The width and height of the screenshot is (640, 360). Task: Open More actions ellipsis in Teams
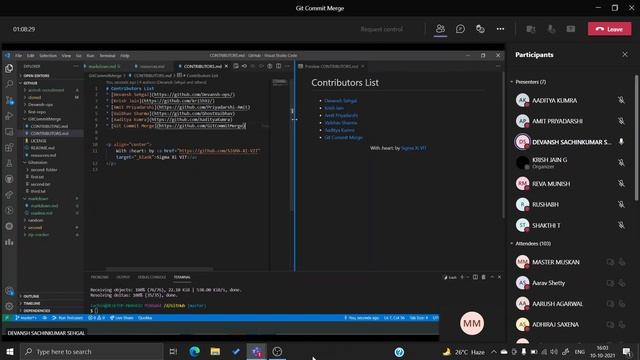pos(500,29)
